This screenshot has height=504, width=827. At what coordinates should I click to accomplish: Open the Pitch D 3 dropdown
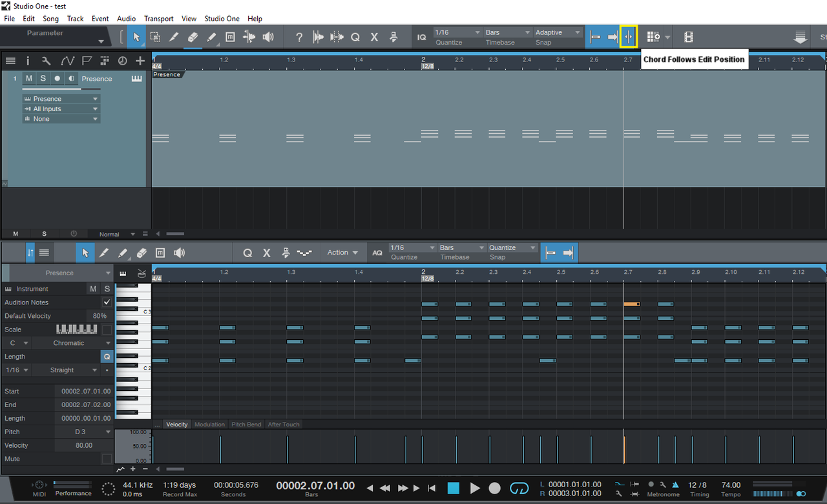tap(84, 432)
